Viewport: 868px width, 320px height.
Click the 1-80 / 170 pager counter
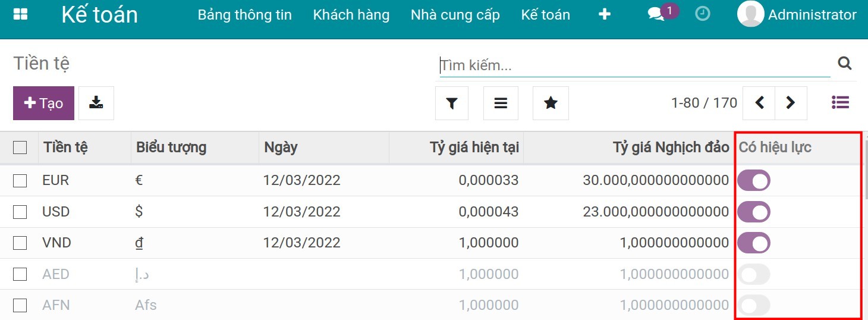pyautogui.click(x=704, y=103)
